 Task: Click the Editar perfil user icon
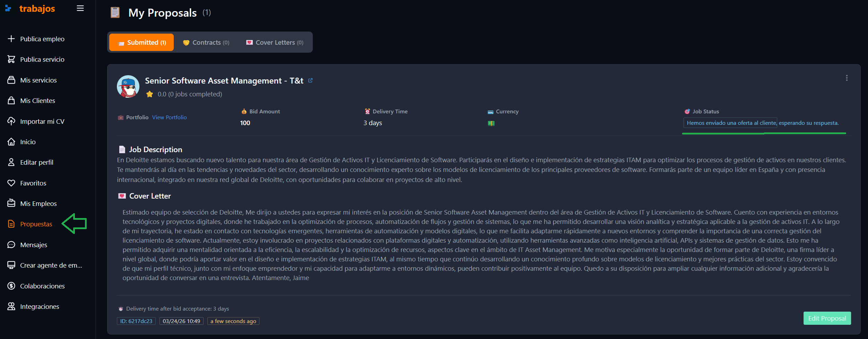(11, 162)
